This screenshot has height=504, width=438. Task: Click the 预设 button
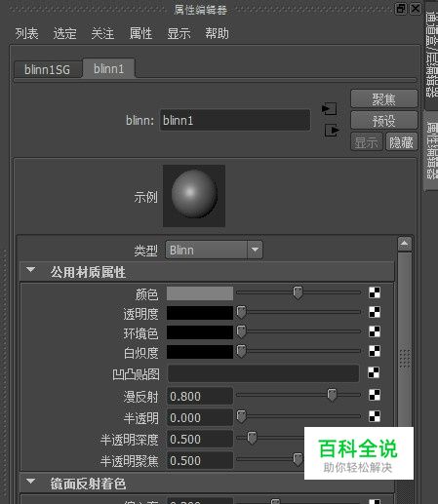[384, 121]
